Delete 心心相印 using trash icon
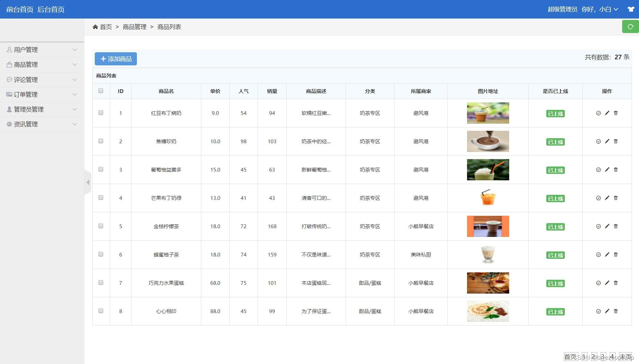This screenshot has width=639, height=364. [x=616, y=311]
